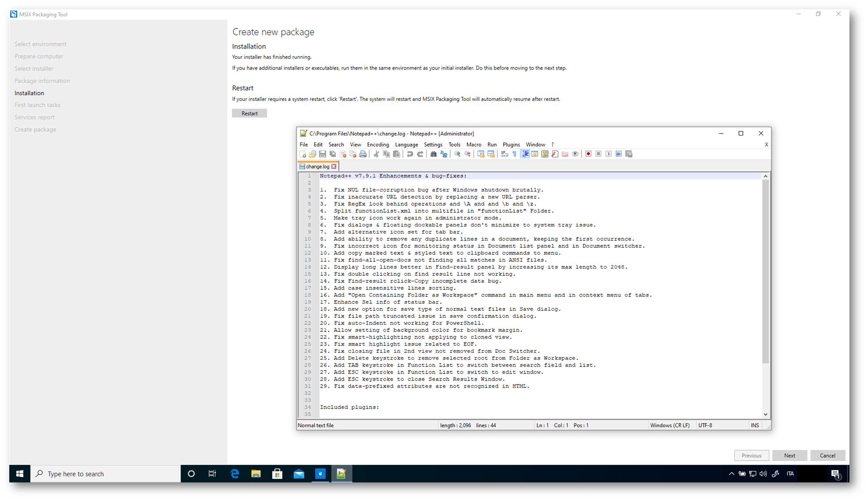Click the Find binoculars icon
The image size is (868, 501).
point(433,154)
